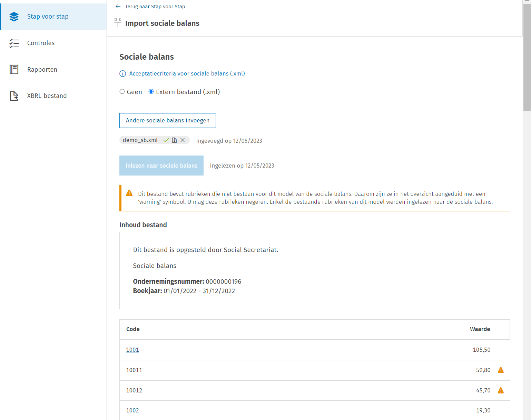Click the Rapporten sidebar icon

(x=14, y=70)
